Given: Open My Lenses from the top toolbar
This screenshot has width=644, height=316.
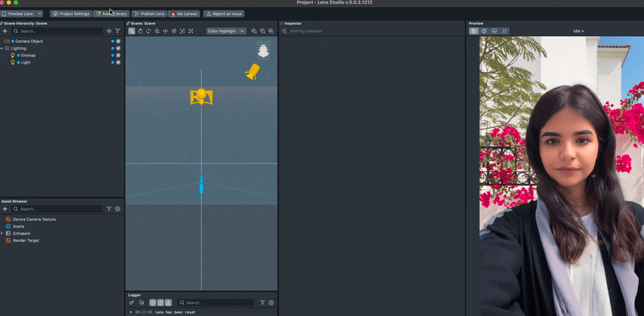Looking at the screenshot, I should [x=184, y=13].
